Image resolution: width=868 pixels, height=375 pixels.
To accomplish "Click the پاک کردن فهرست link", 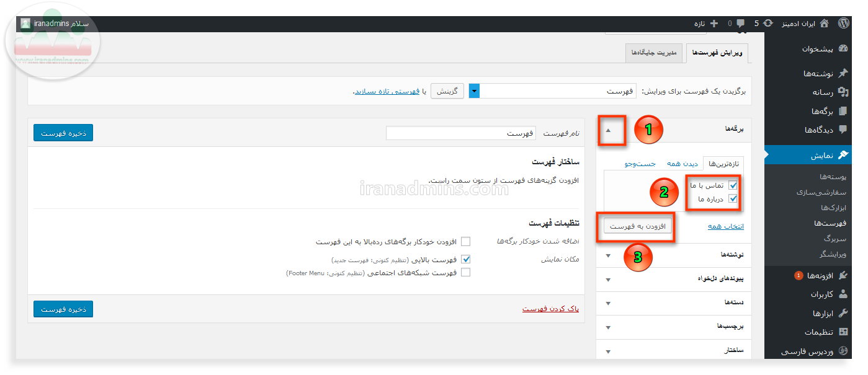I will point(550,308).
